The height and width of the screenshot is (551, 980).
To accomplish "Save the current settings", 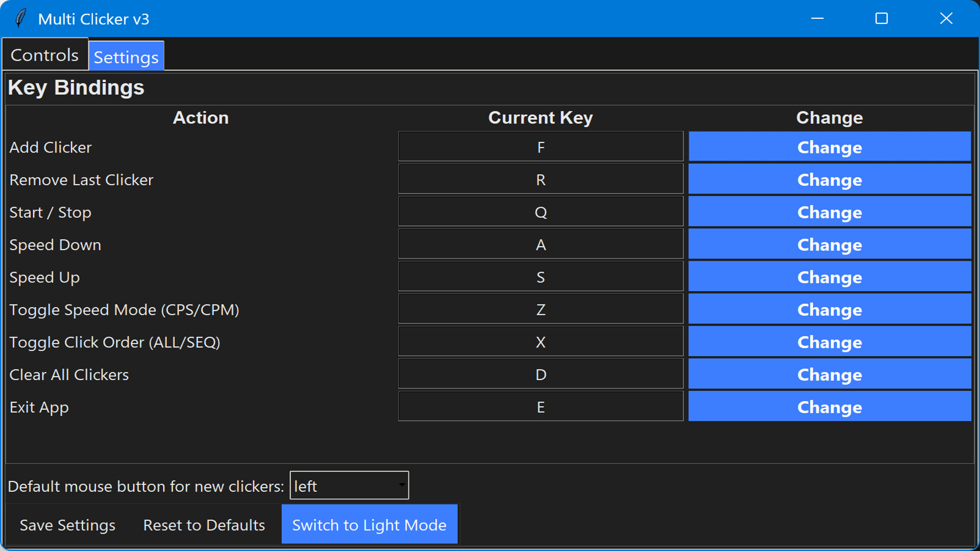I will pos(67,524).
